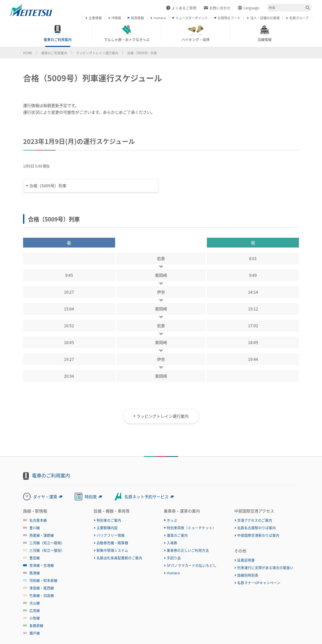Image resolution: width=322 pixels, height=644 pixels.
Task: Expand 特別車両券（ミューチケット） footer item
Action: coord(189,528)
